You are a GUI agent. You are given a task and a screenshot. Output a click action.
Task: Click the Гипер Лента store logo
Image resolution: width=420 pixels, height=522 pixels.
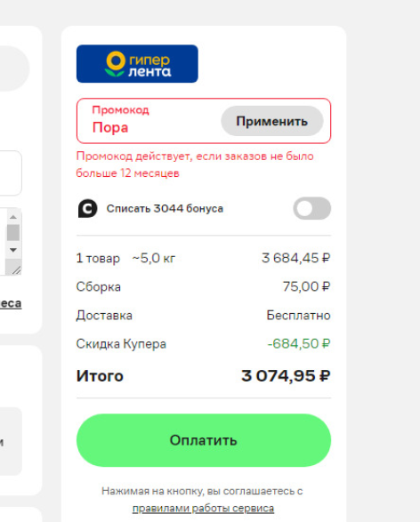(137, 64)
